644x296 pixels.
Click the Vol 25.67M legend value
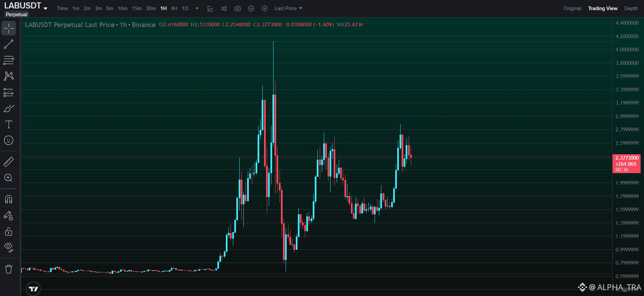pyautogui.click(x=350, y=25)
